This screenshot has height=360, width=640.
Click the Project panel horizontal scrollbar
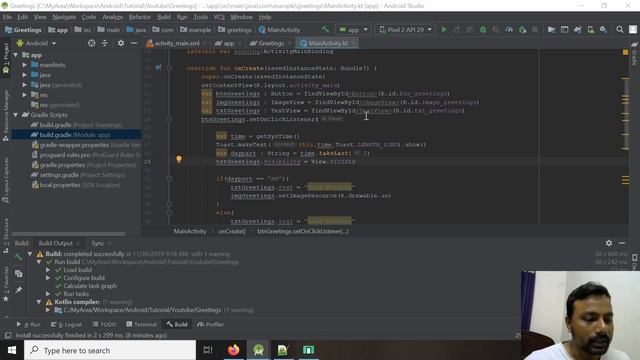point(69,234)
